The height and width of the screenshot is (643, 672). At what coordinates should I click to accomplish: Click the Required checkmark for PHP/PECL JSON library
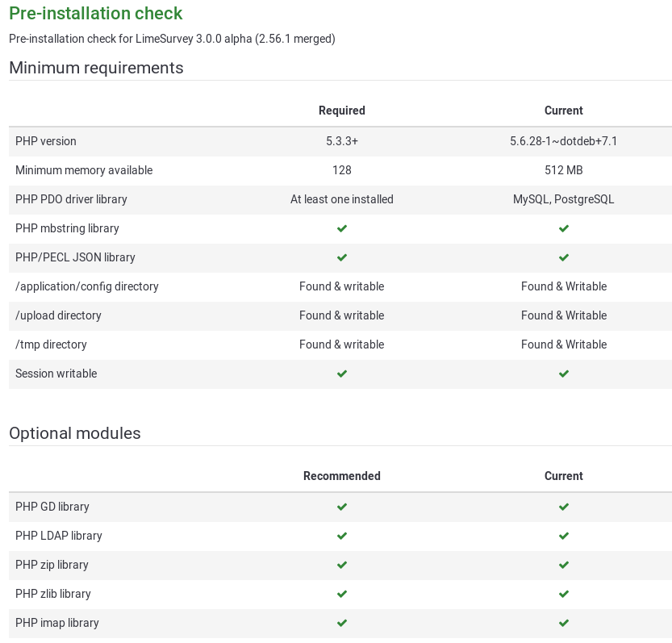(342, 258)
